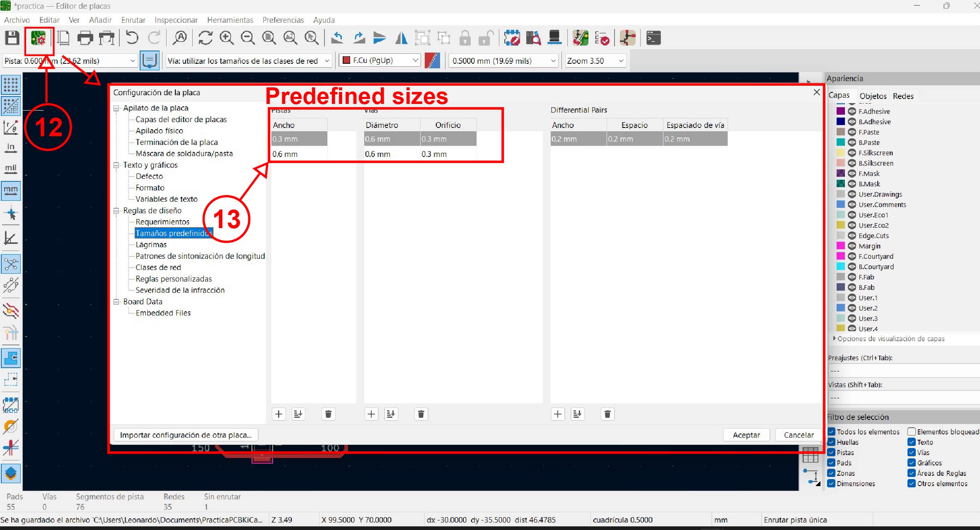Select millimeters unit icon in left toolbar
The image size is (980, 530).
pyautogui.click(x=11, y=190)
